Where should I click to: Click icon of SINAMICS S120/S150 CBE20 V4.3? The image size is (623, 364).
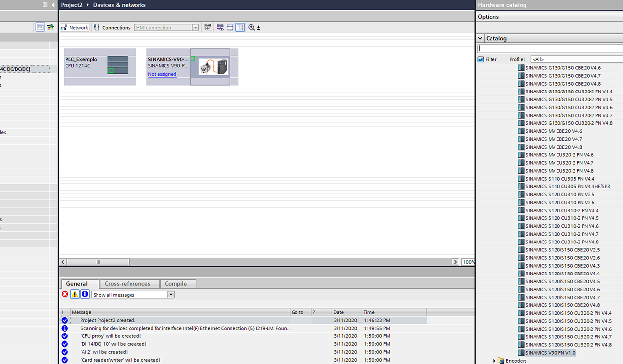click(x=521, y=266)
